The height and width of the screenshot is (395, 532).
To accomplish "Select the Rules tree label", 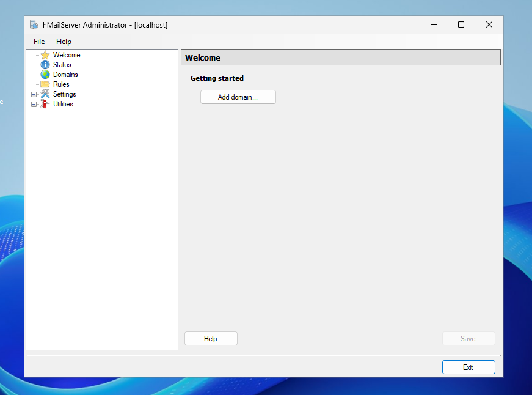I will (61, 84).
